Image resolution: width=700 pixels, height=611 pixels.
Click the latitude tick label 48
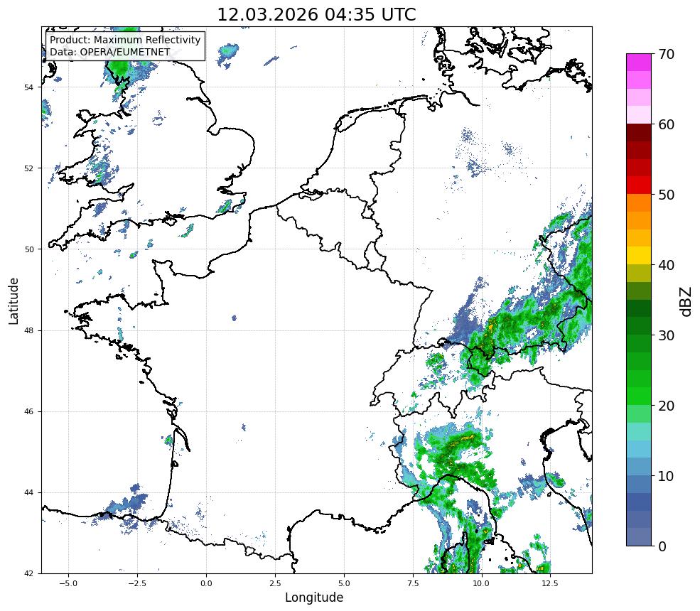click(28, 330)
